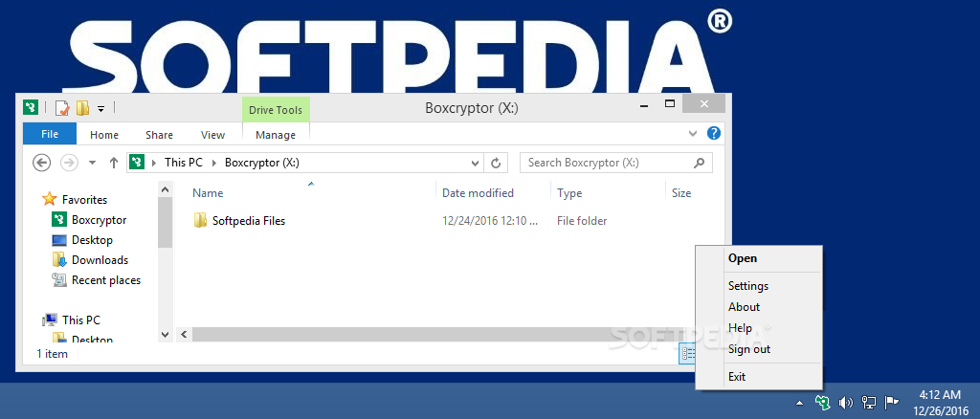This screenshot has width=980, height=419.
Task: Open Help with the blue question icon
Action: point(714,133)
